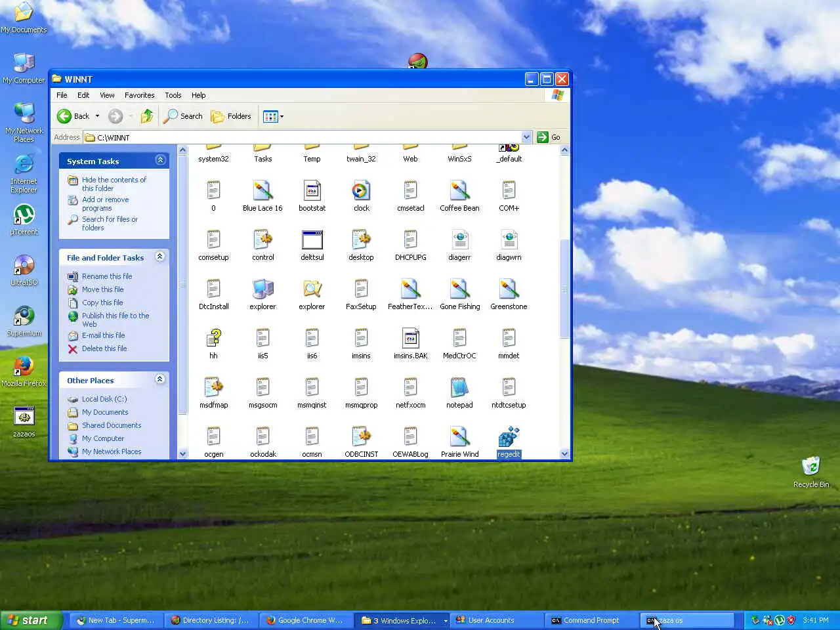Switch to Google Chrome taskbar item
Screen dimensions: 840x630
[306, 620]
